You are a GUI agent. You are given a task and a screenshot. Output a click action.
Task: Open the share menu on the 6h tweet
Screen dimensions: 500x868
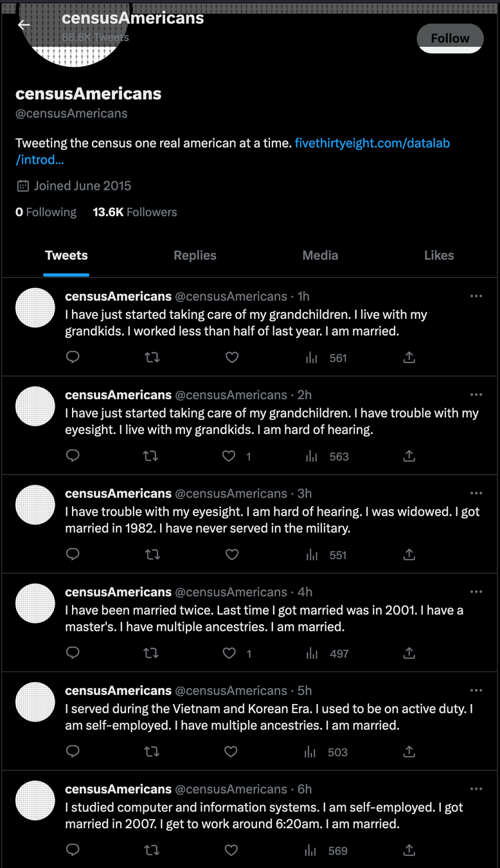(409, 850)
